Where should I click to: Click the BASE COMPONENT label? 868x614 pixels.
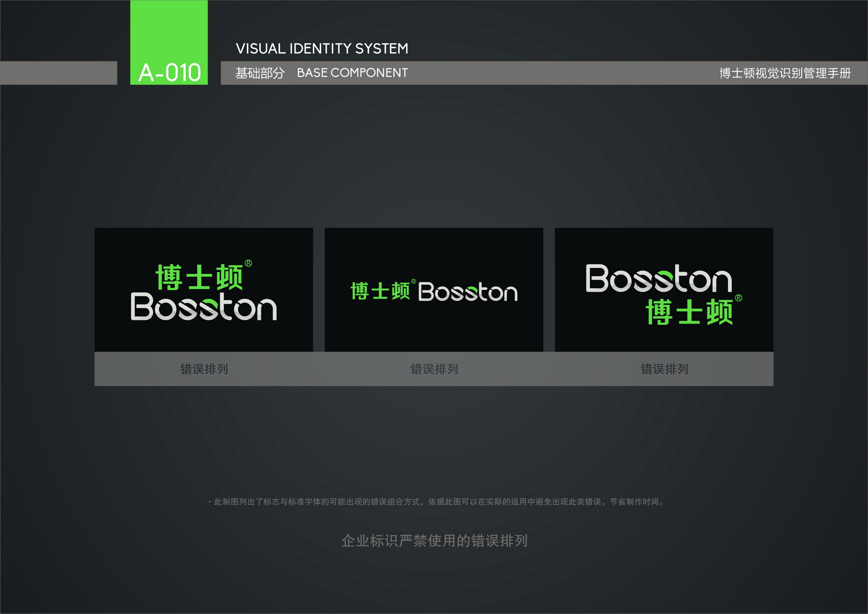coord(352,73)
